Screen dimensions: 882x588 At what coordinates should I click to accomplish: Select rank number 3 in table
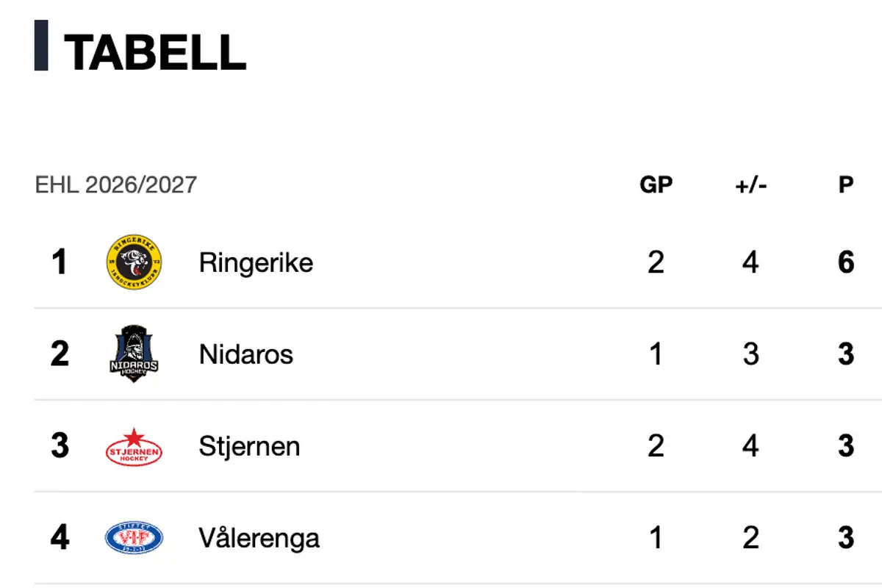click(x=60, y=446)
